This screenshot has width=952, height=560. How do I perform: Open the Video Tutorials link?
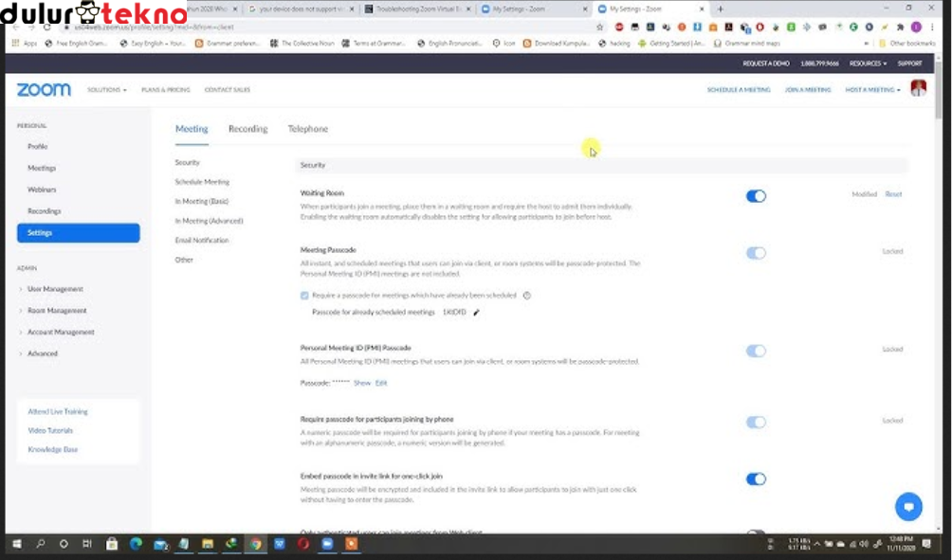click(50, 431)
